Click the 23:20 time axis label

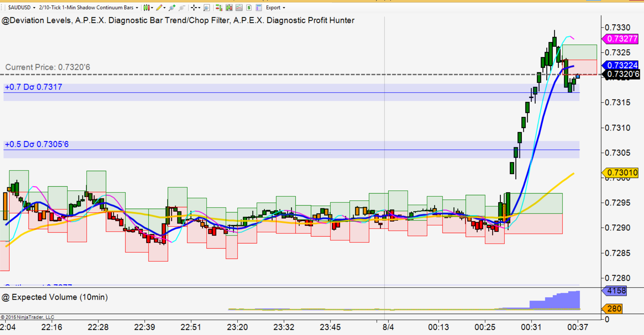click(x=238, y=327)
